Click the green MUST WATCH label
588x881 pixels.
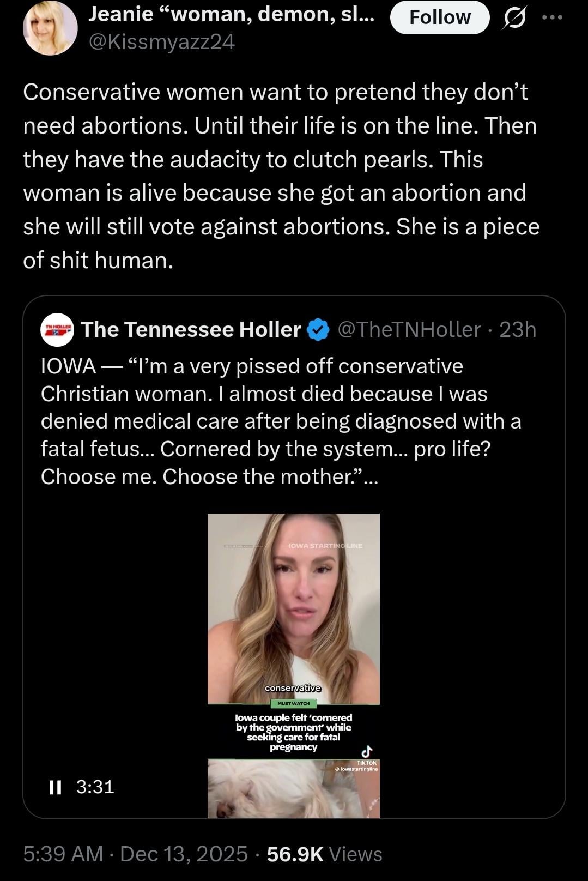point(293,703)
